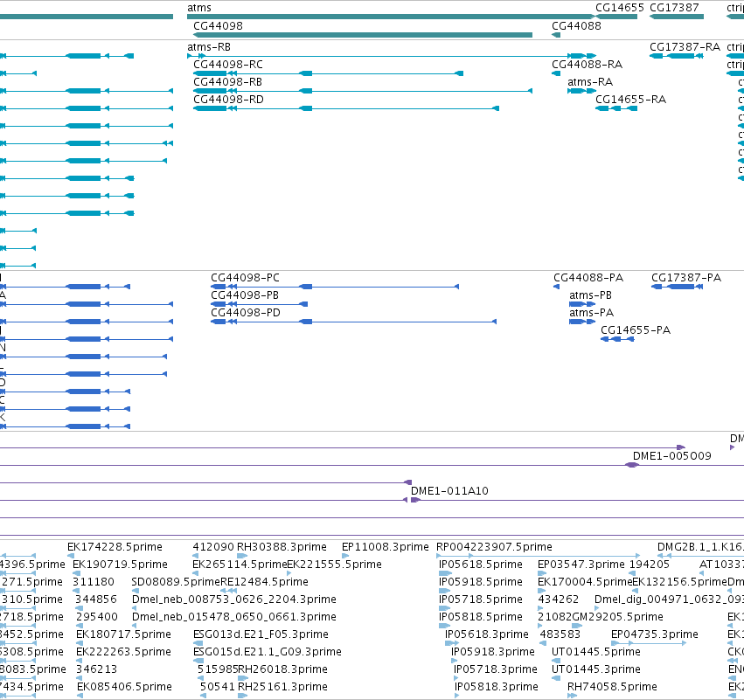Click EK180717.5prime label
744x700 pixels.
123,634
